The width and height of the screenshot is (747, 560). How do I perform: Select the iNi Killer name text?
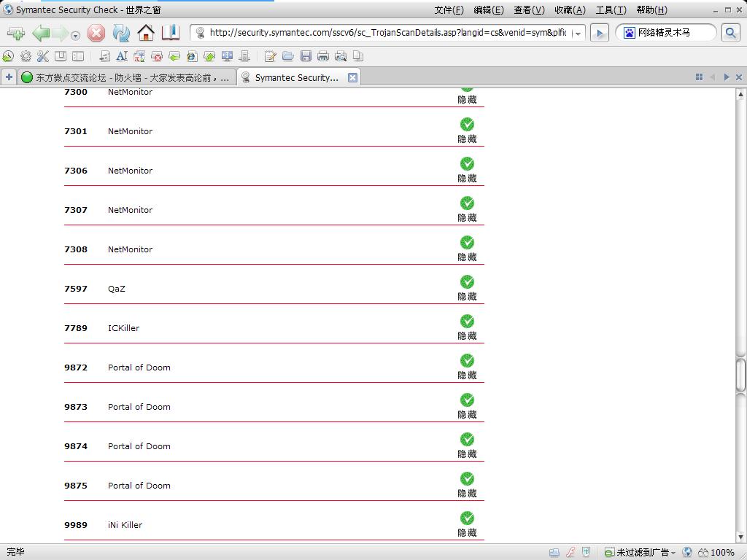coord(125,525)
